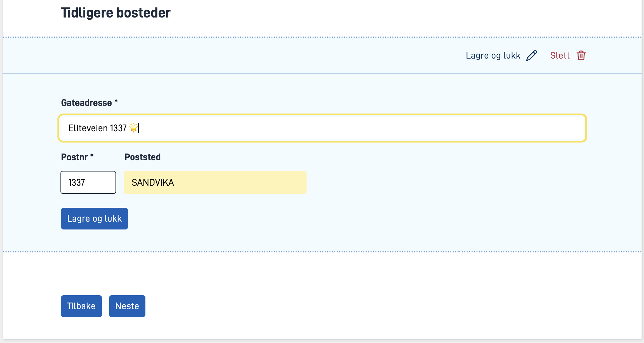Go back with the Tilbake button
This screenshot has height=343, width=644.
tap(81, 306)
